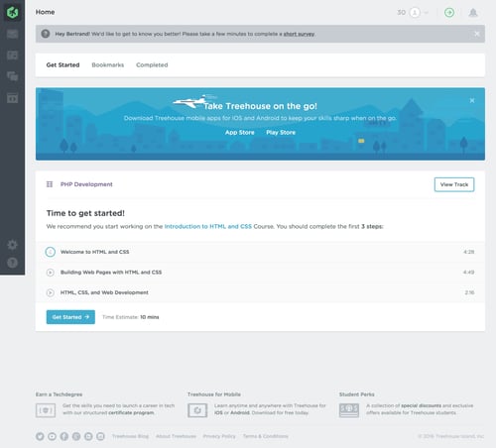
Task: Click the user avatar icon in header
Action: (415, 13)
